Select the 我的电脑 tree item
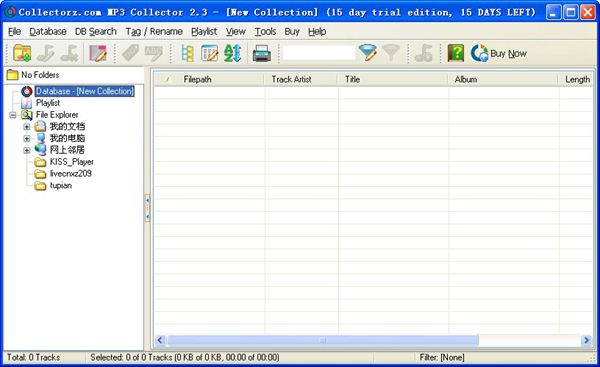The image size is (600, 367). 67,138
